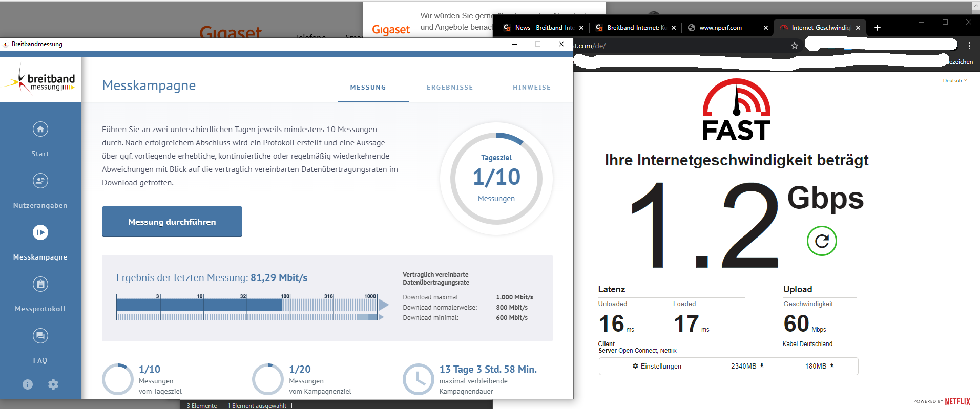Click the 1/20 Kampagnenziel progress ring
This screenshot has width=980, height=409.
point(268,379)
